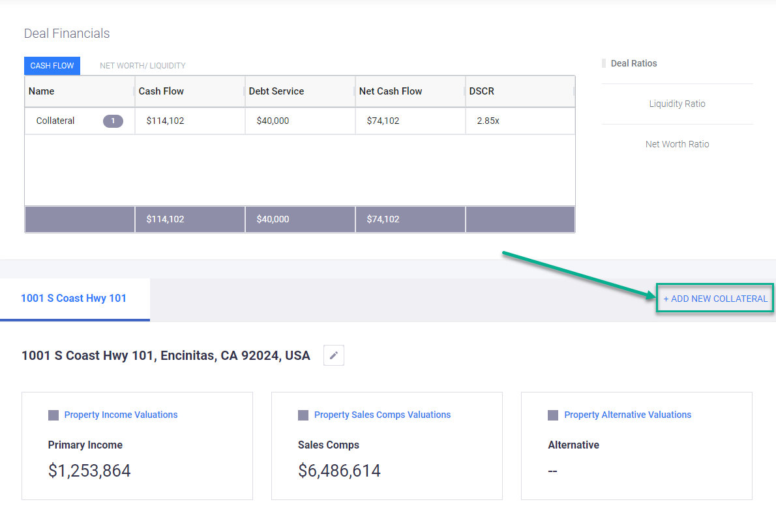This screenshot has width=776, height=532.
Task: Click the Net Worth Ratio label
Action: coord(677,145)
